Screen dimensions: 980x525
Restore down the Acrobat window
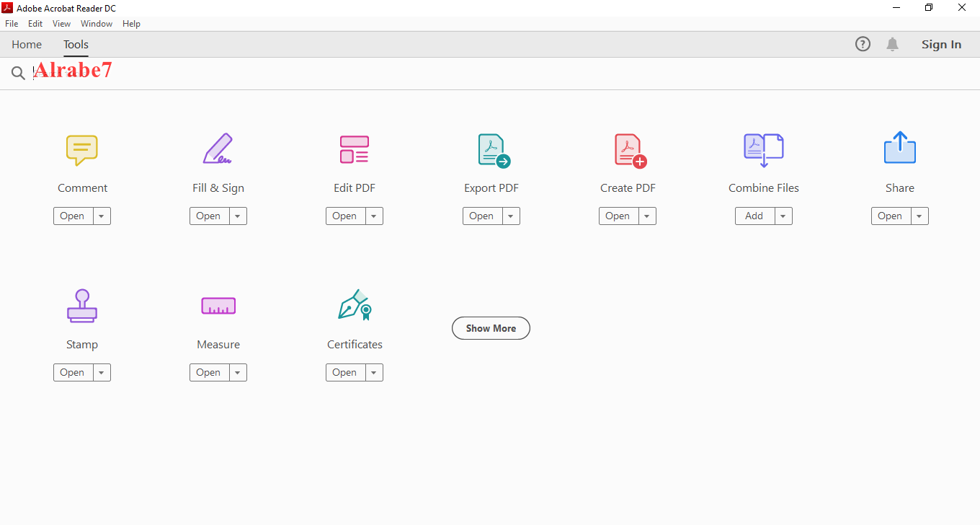[929, 8]
